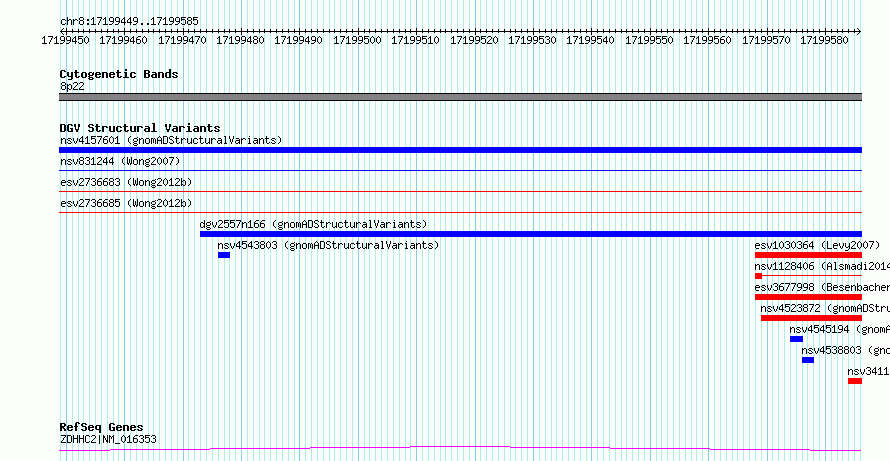The width and height of the screenshot is (890, 461).
Task: Select the DGV Structural Variants track title
Action: pyautogui.click(x=140, y=128)
